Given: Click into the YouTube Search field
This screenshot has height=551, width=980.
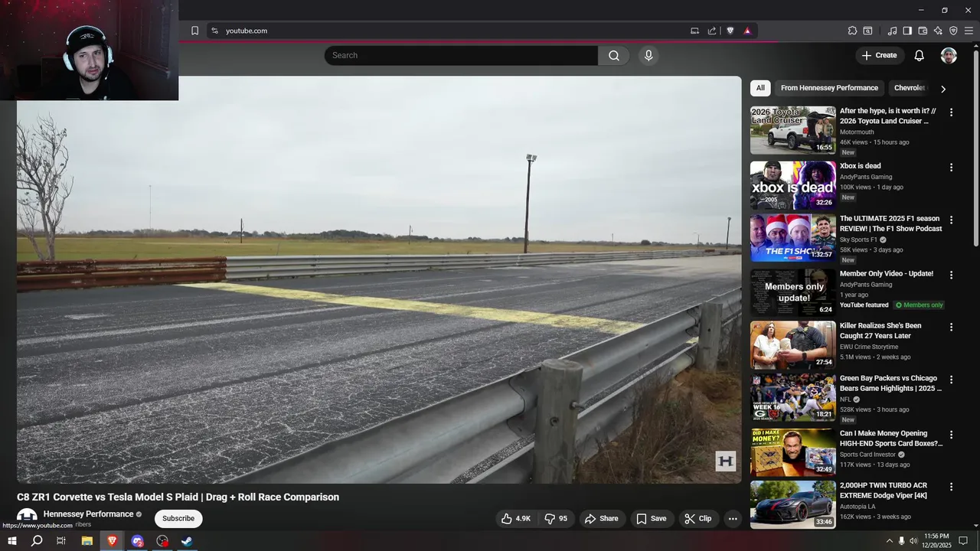Looking at the screenshot, I should click(461, 55).
